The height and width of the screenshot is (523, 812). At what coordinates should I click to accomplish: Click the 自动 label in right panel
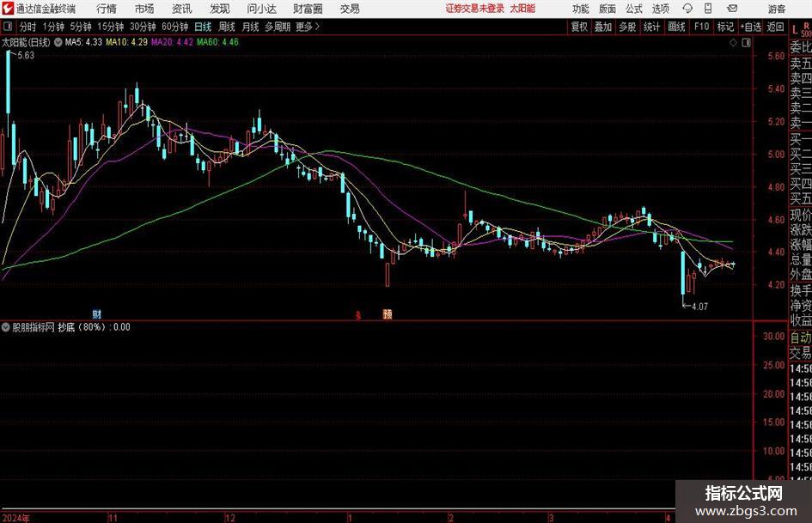click(x=801, y=338)
